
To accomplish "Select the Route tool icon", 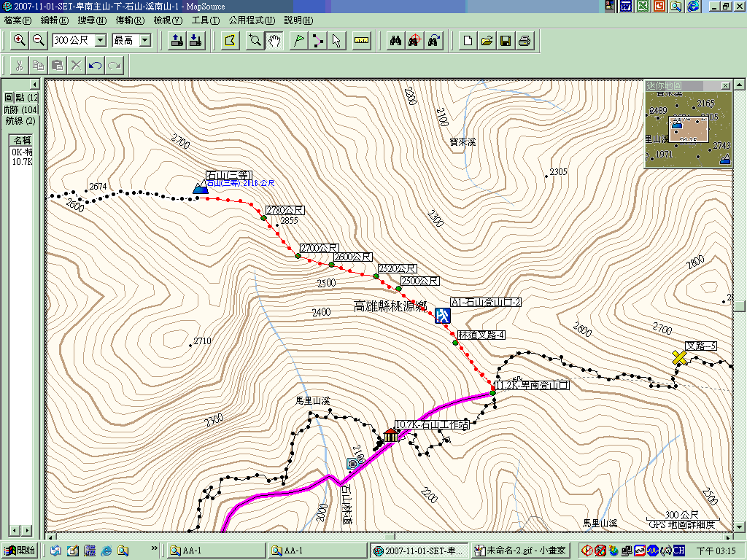I will (x=318, y=41).
